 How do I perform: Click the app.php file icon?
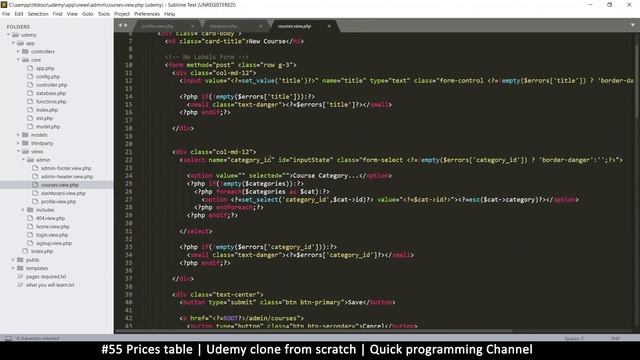point(30,68)
